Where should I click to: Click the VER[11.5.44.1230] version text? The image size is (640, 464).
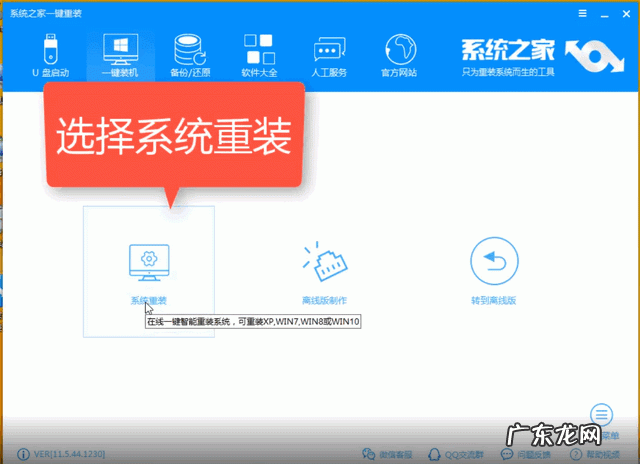[x=69, y=454]
